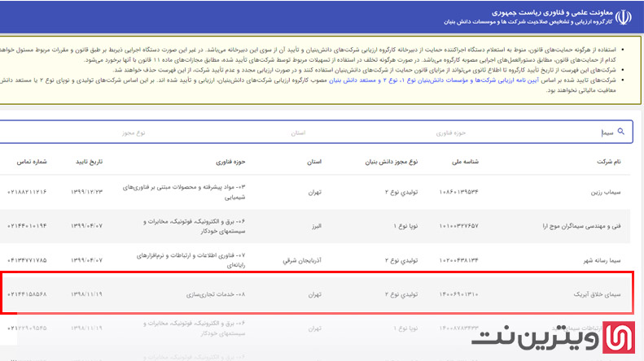
Task: Click national ID '۱۰۱۰۰۳۲۷۶۵۷'
Action: click(x=458, y=226)
